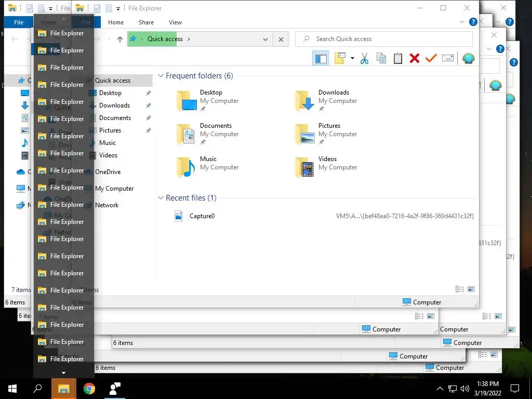532x399 pixels.
Task: Click the Copy pages icon in toolbar
Action: click(381, 58)
